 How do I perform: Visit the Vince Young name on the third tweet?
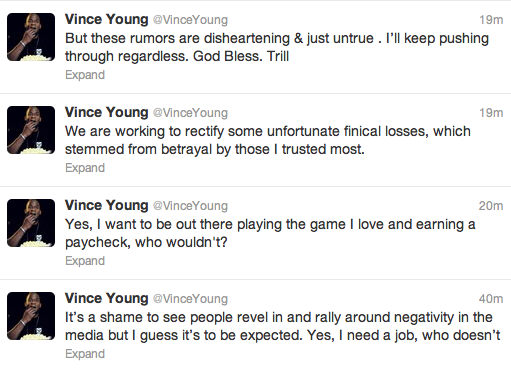(107, 206)
